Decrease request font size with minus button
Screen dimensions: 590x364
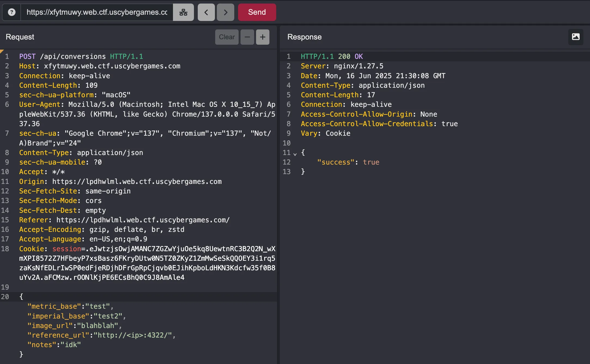pyautogui.click(x=247, y=37)
